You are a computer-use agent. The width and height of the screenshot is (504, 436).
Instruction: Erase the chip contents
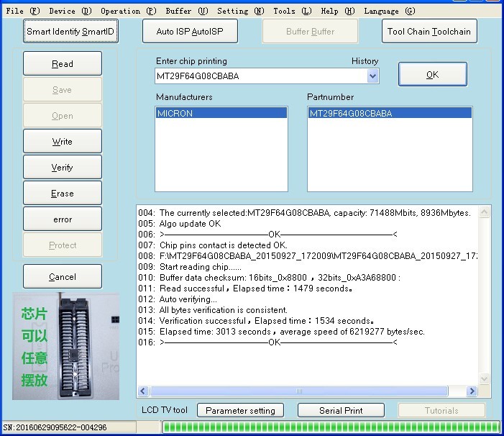point(63,194)
